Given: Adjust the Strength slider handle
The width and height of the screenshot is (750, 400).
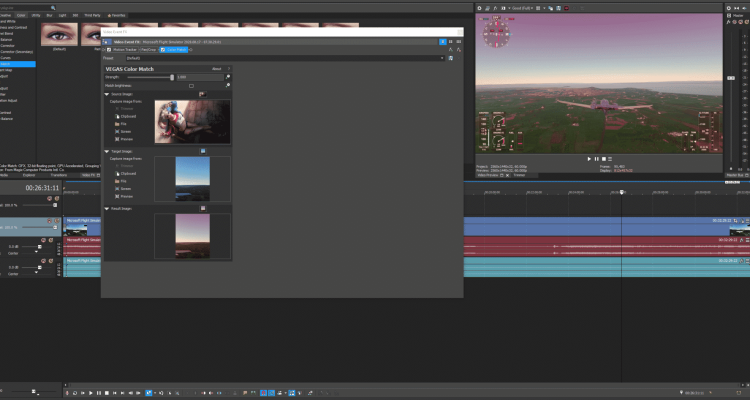Looking at the screenshot, I should (172, 77).
